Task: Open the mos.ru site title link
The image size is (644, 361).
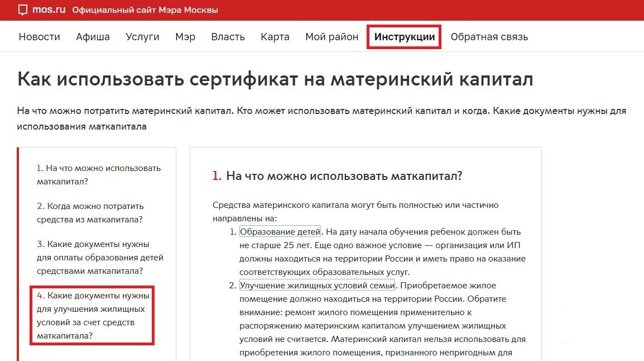Action: click(x=49, y=9)
